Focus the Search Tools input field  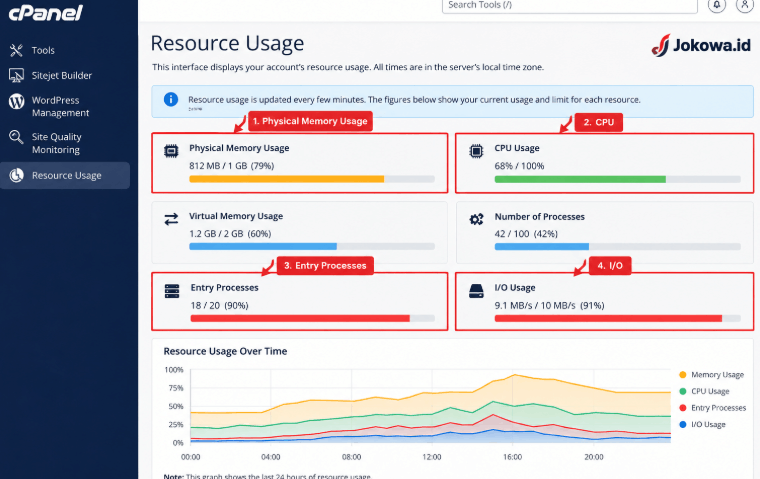pos(570,5)
